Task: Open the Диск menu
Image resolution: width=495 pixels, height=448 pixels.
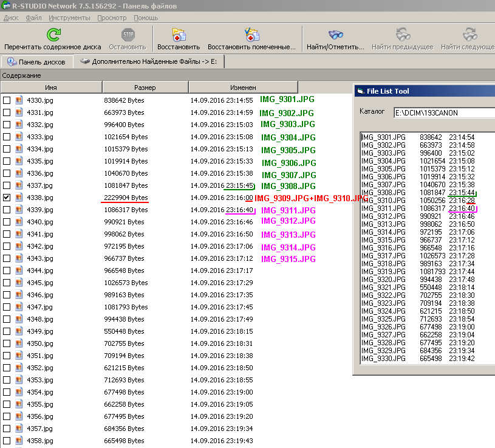Action: (11, 18)
